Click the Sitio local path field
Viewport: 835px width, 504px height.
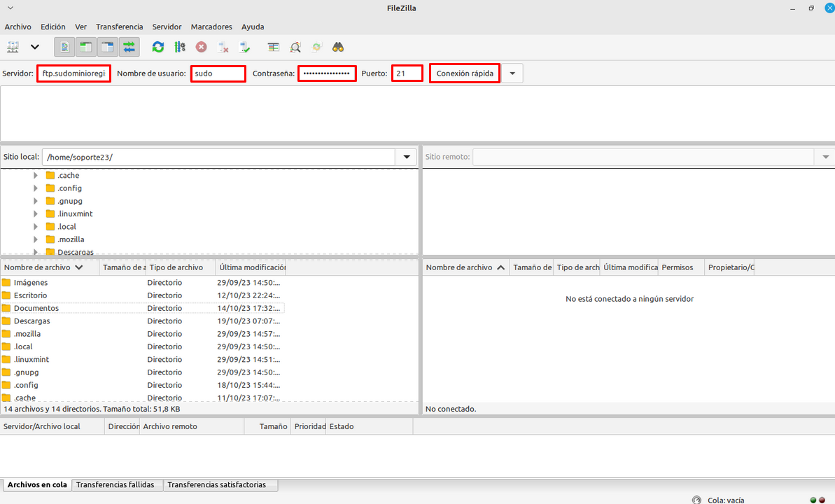point(219,157)
